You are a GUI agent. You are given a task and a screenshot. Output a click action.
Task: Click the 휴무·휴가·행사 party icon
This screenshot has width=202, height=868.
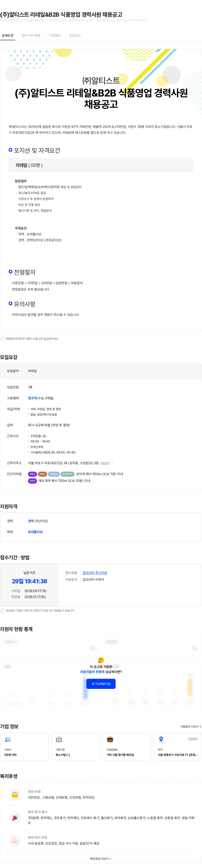point(15,817)
